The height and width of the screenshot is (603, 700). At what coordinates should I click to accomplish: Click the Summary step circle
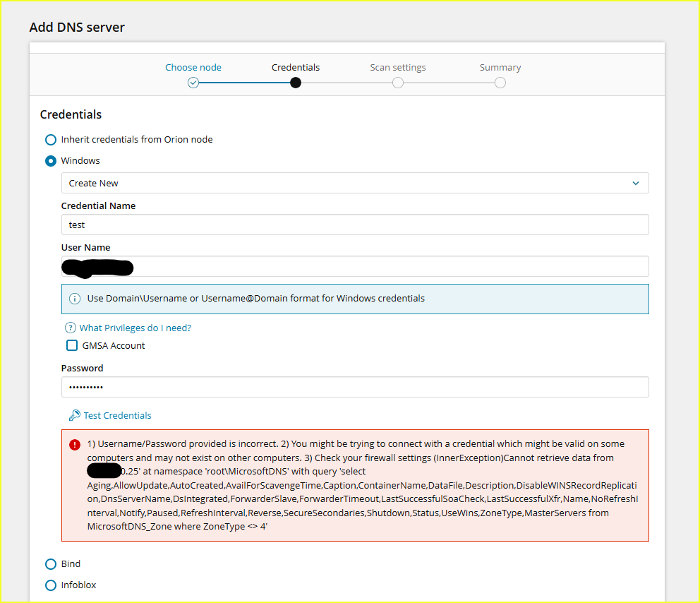click(500, 83)
